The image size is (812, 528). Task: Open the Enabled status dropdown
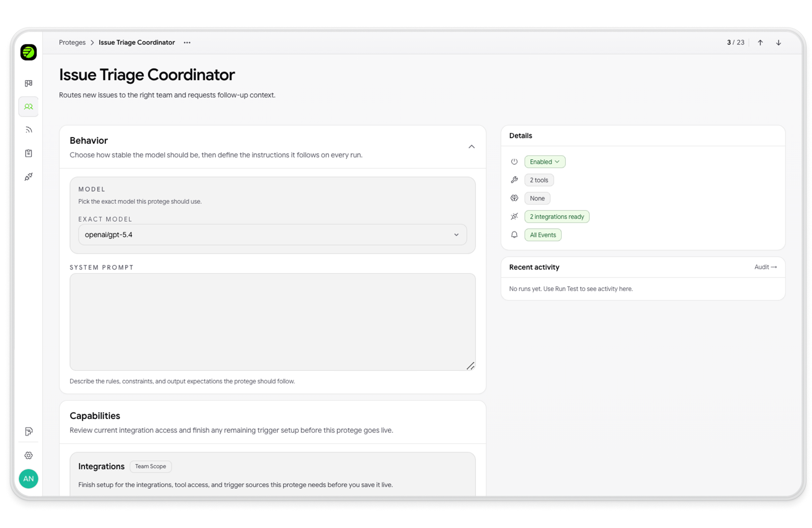coord(545,162)
